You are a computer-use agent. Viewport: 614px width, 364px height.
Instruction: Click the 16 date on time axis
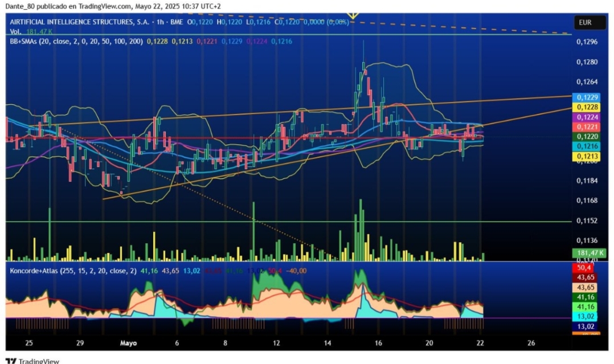[x=378, y=343]
